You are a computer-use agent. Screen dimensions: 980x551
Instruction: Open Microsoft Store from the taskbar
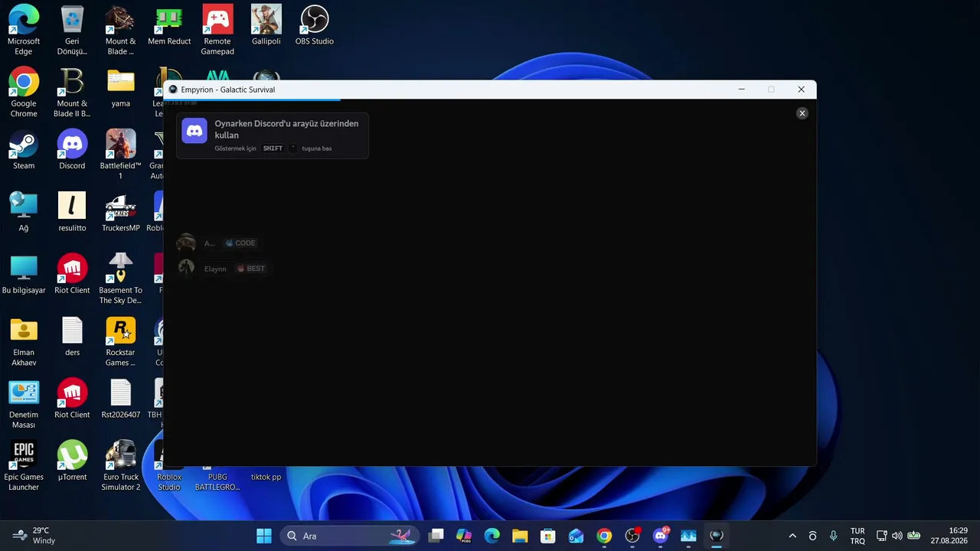click(547, 536)
